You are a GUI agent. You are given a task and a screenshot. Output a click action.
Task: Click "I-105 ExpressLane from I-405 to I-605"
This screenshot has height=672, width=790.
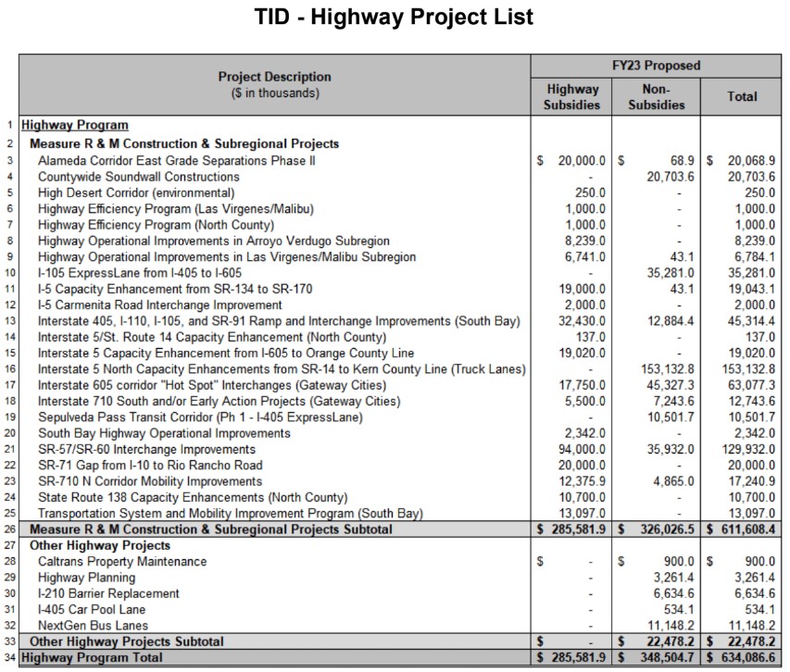[x=140, y=273]
